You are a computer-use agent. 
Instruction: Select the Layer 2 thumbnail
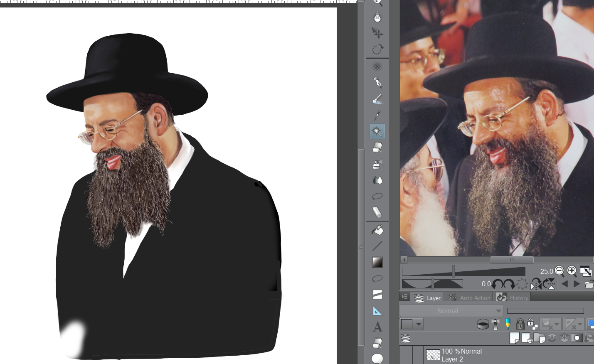click(x=433, y=354)
